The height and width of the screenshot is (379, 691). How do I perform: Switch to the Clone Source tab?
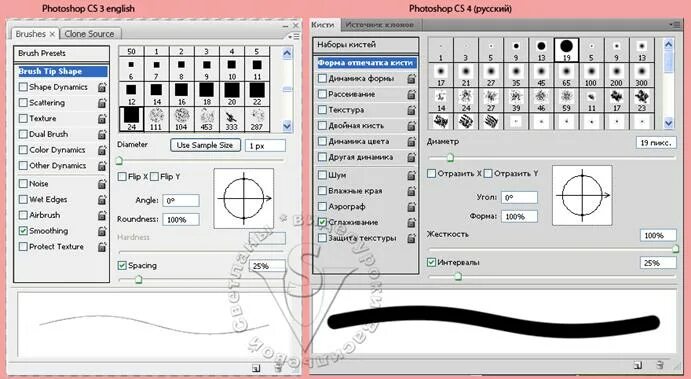pyautogui.click(x=89, y=34)
